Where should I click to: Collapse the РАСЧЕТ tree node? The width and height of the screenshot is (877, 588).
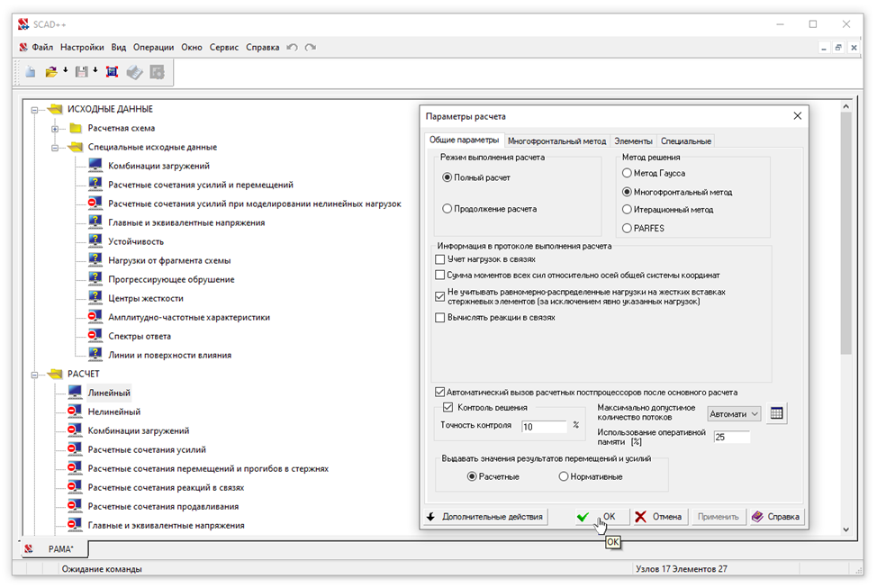[35, 375]
